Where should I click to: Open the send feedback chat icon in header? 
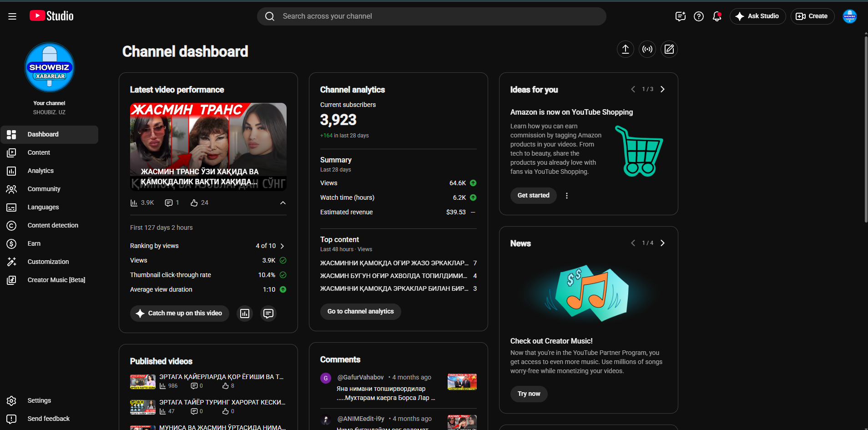(x=681, y=16)
